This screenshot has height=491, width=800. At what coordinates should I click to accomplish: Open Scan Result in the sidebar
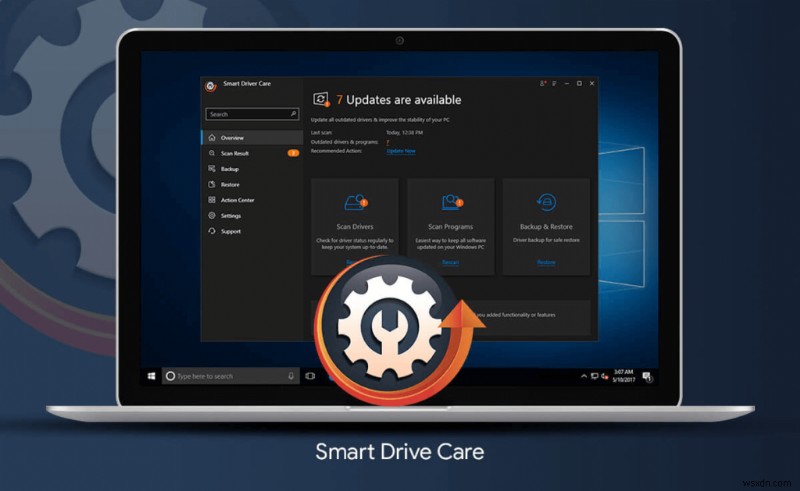tap(253, 153)
